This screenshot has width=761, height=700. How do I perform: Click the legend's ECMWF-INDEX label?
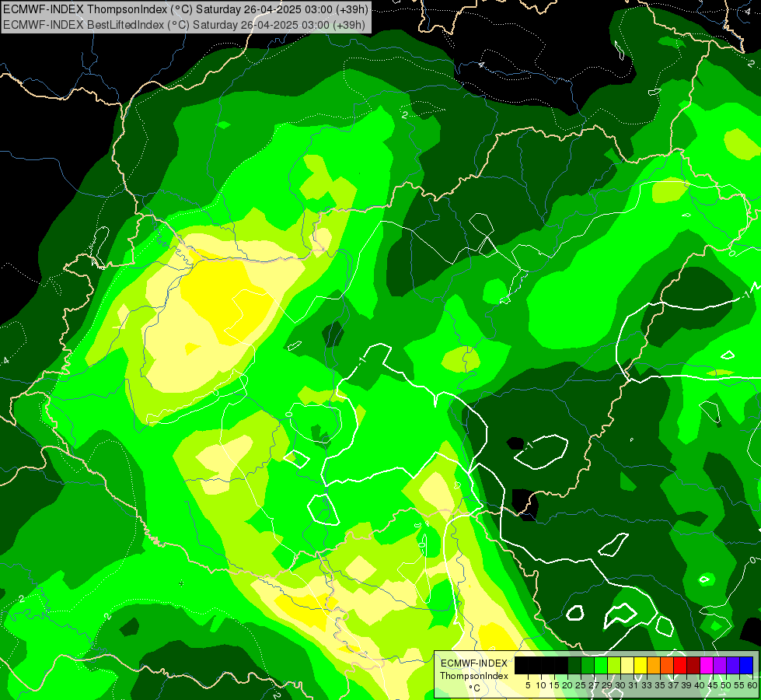click(474, 663)
